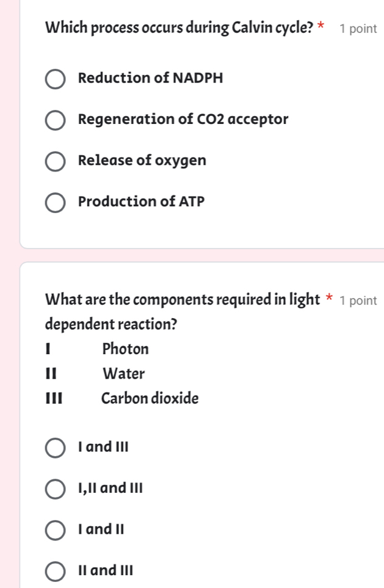Select the I and III option
384x588 pixels.
pyautogui.click(x=54, y=448)
